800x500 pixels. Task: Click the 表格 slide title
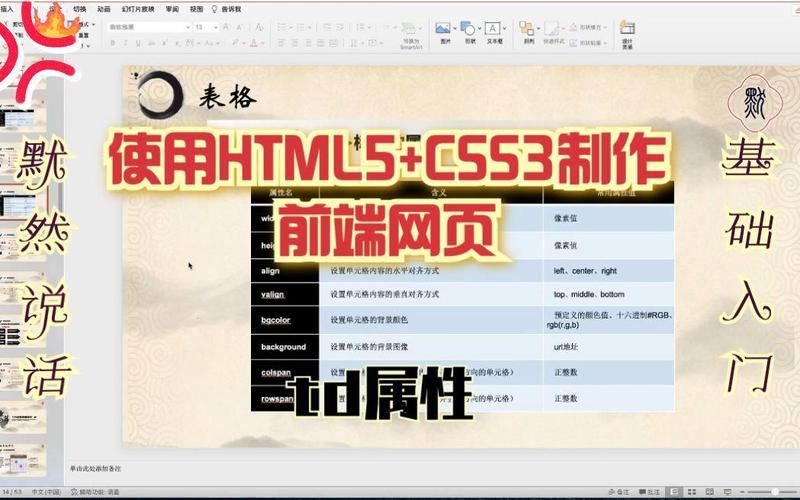click(228, 97)
